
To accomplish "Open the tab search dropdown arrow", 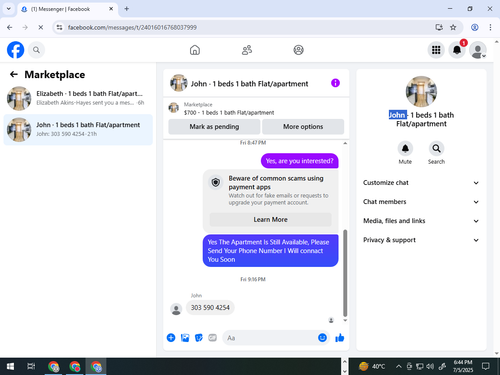I will tap(9, 9).
